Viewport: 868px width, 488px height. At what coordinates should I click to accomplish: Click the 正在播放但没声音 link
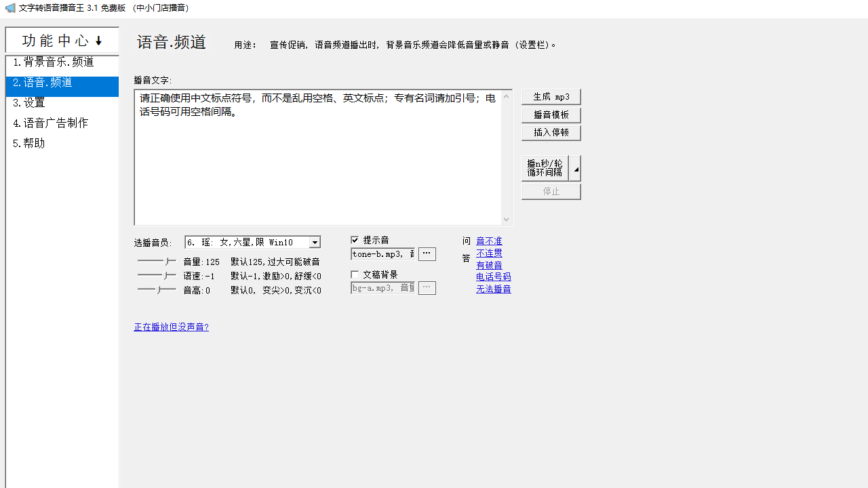click(x=171, y=327)
